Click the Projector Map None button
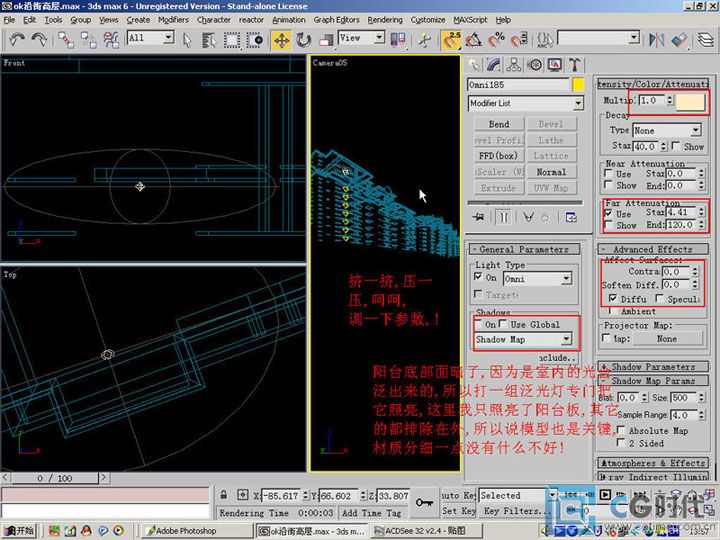The image size is (720, 540). (x=667, y=338)
